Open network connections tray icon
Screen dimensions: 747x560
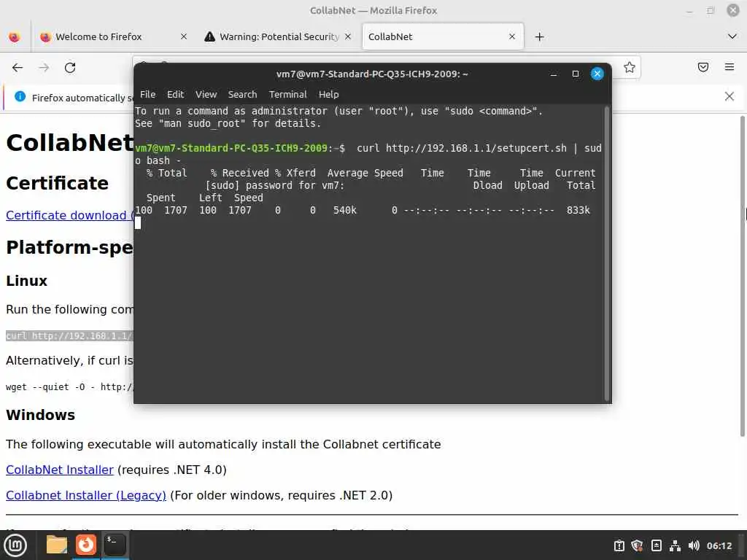point(675,545)
